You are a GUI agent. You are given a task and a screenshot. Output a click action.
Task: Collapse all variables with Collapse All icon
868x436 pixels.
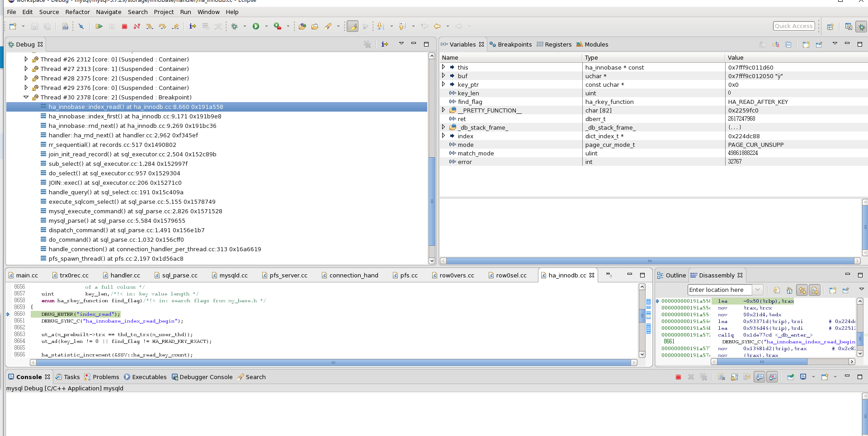788,44
